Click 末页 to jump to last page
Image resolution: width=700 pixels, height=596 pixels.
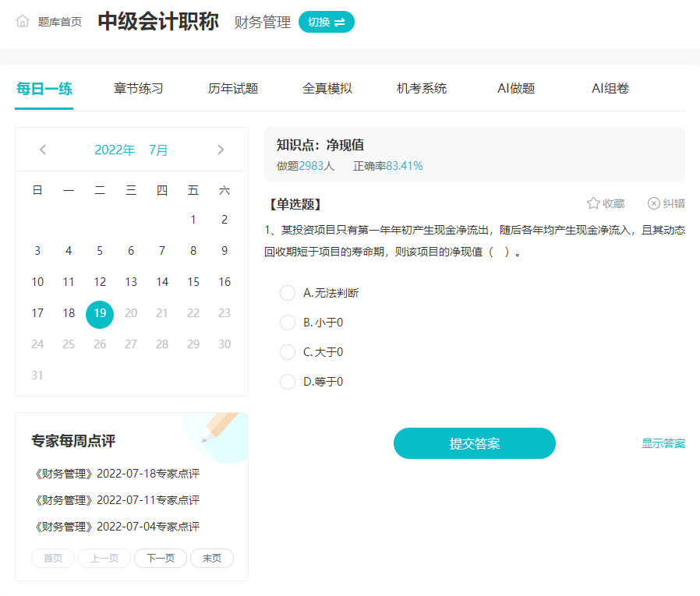click(211, 558)
